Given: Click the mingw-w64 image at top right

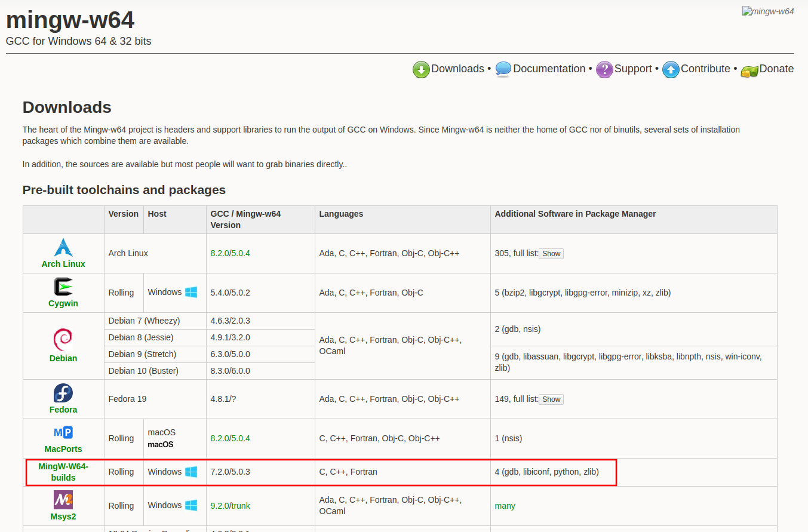Looking at the screenshot, I should point(768,11).
